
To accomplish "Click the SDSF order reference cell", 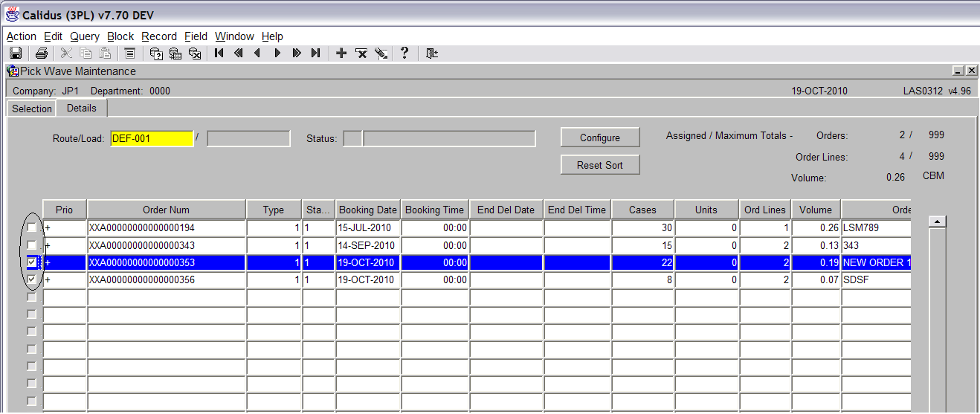I will 876,279.
